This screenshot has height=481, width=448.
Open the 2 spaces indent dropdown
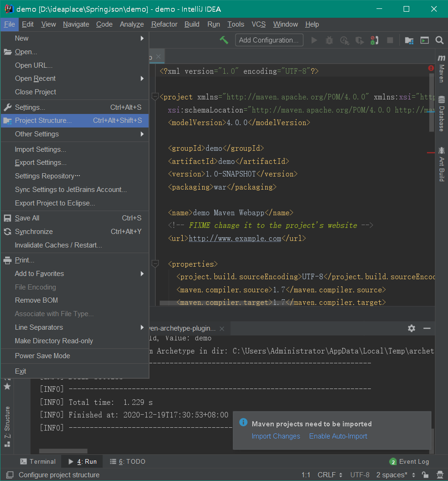(x=396, y=475)
